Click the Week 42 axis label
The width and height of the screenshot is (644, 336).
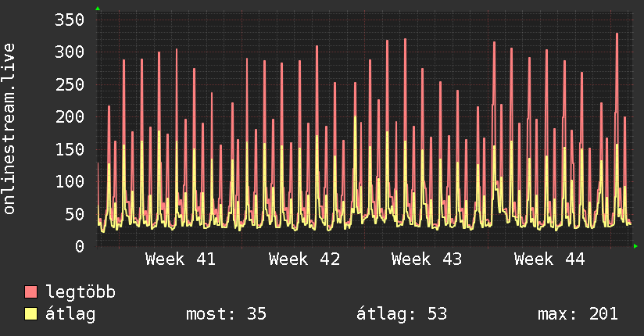point(304,259)
